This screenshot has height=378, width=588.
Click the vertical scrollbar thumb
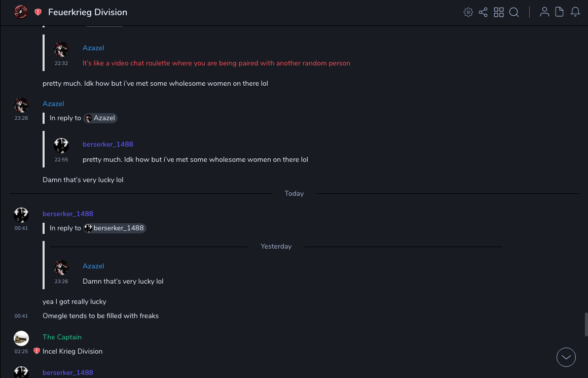tap(586, 324)
